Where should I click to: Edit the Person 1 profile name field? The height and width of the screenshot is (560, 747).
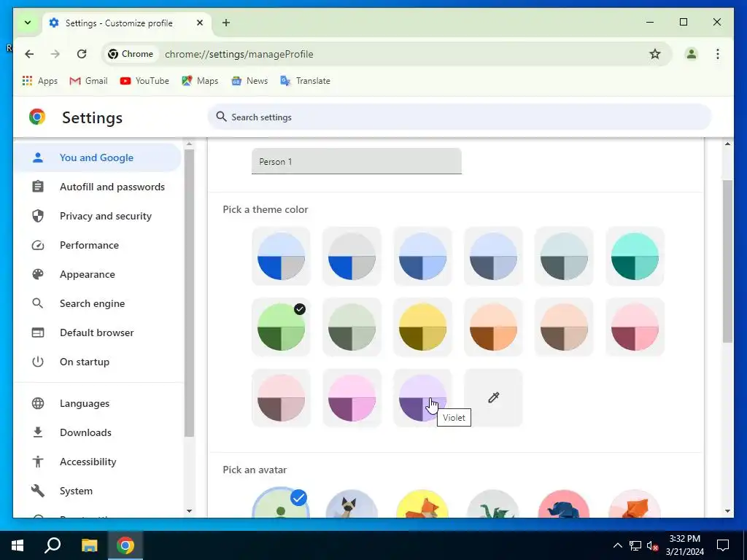[x=356, y=161]
